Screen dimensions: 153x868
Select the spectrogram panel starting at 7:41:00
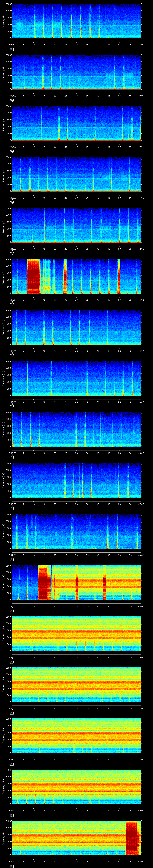pos(77,225)
